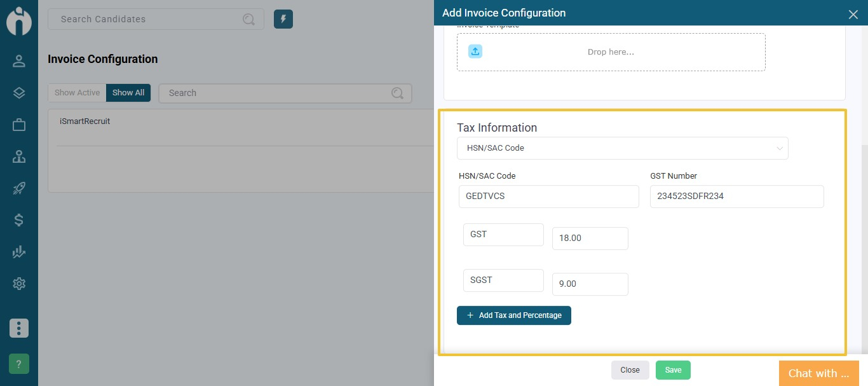Open the green help question mark

coord(19,364)
